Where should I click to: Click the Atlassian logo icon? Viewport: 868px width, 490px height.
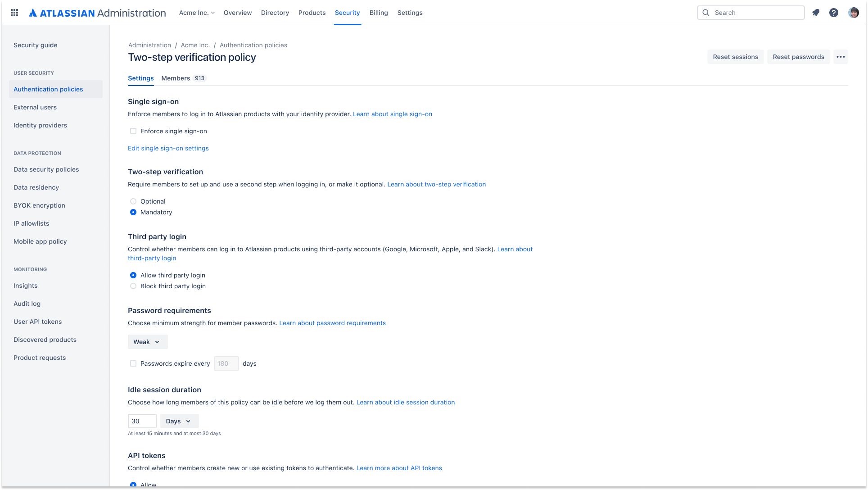[x=33, y=13]
